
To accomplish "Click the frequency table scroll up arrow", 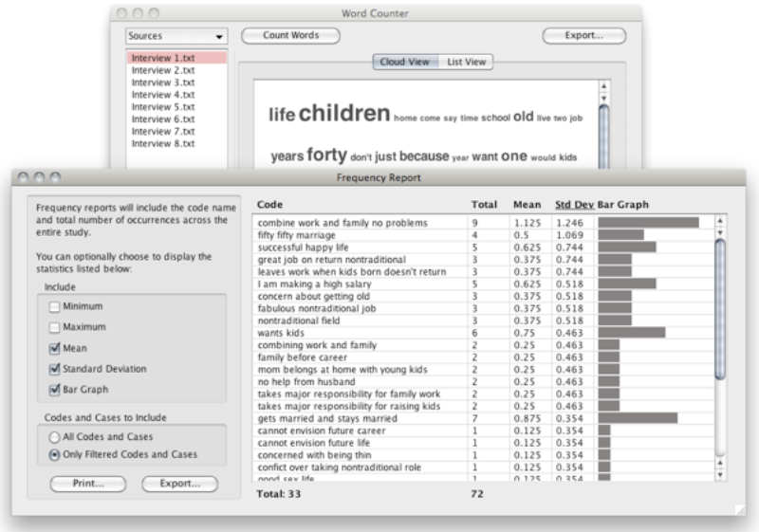I will pyautogui.click(x=720, y=221).
